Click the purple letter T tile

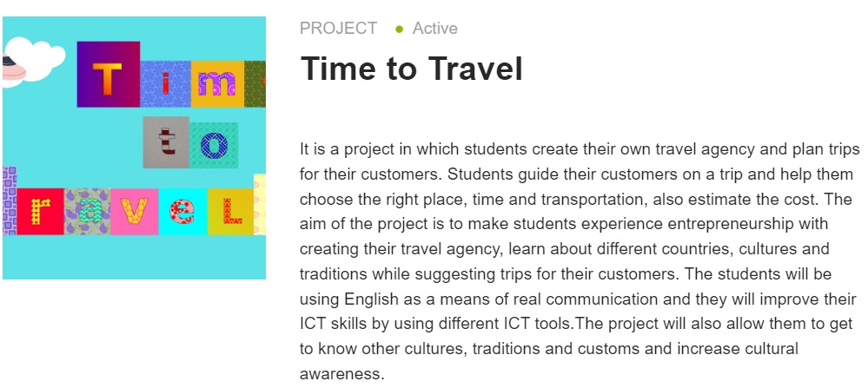click(x=108, y=74)
